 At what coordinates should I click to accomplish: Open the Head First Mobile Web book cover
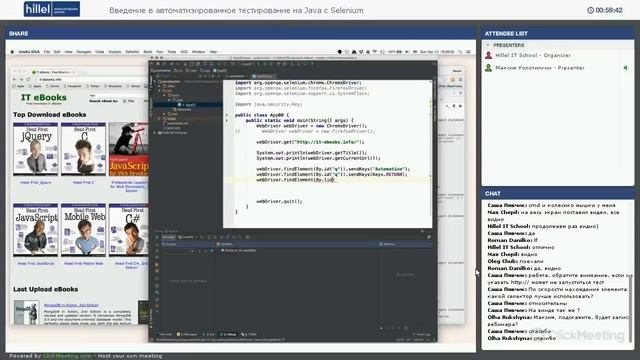point(83,230)
